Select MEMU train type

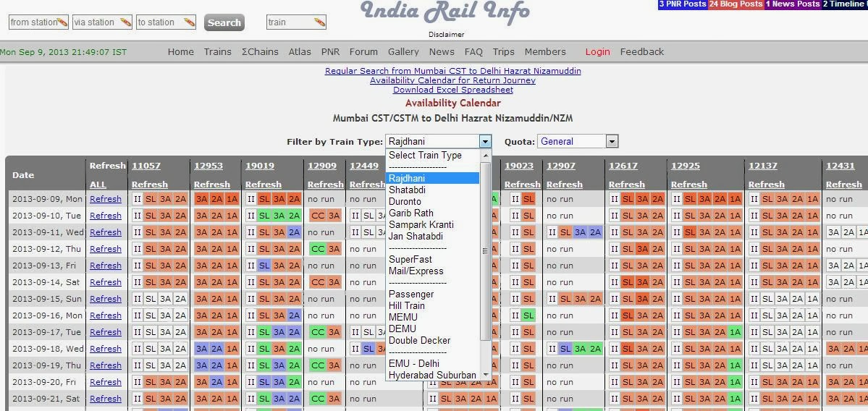[432, 318]
